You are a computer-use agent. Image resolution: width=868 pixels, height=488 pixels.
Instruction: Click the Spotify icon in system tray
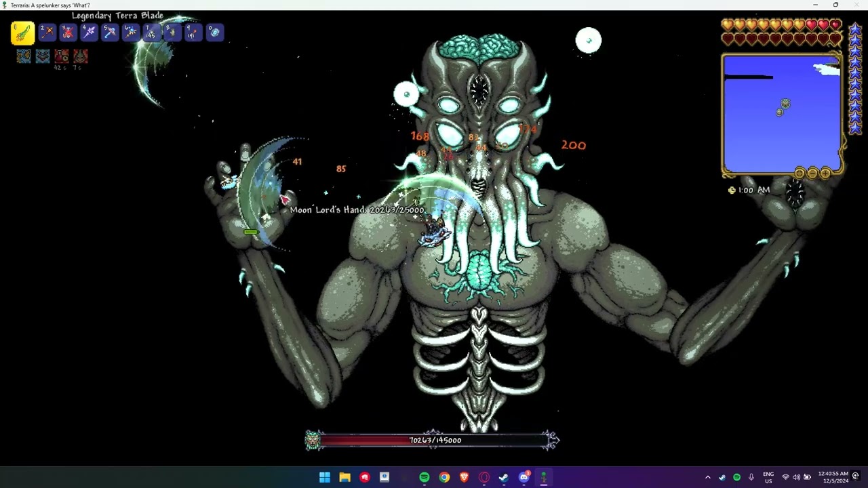(x=736, y=477)
